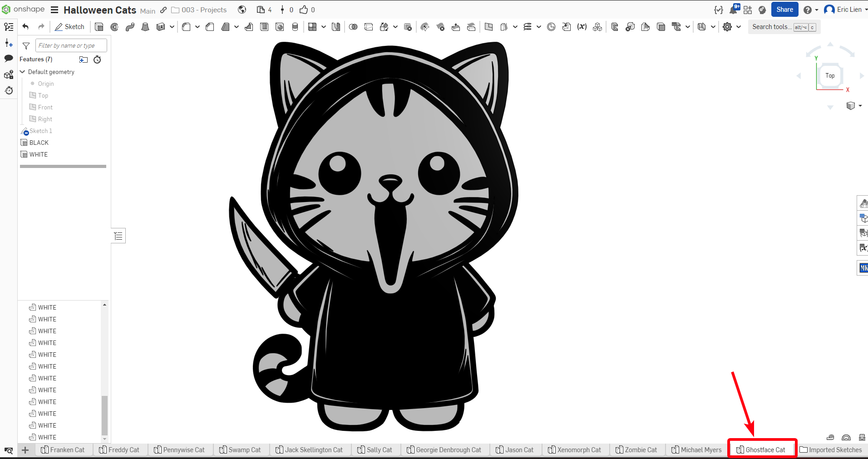Image resolution: width=868 pixels, height=459 pixels.
Task: Open the Variable (x) tool
Action: coord(582,27)
